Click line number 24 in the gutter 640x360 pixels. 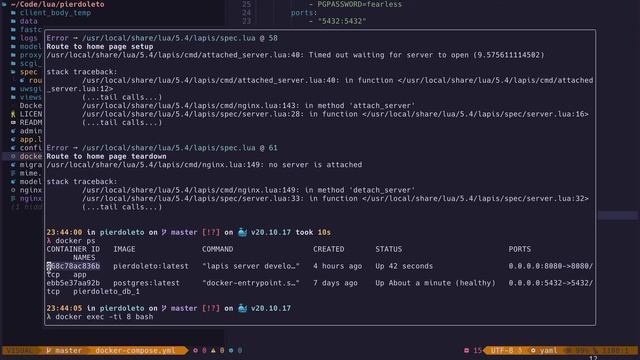pyautogui.click(x=246, y=13)
